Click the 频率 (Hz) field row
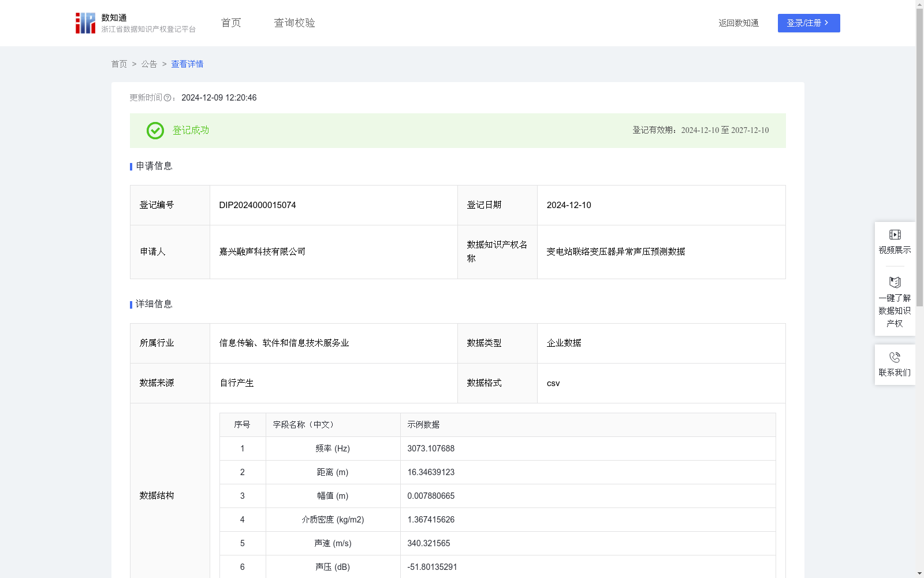Viewport: 924px width, 578px height. point(498,449)
